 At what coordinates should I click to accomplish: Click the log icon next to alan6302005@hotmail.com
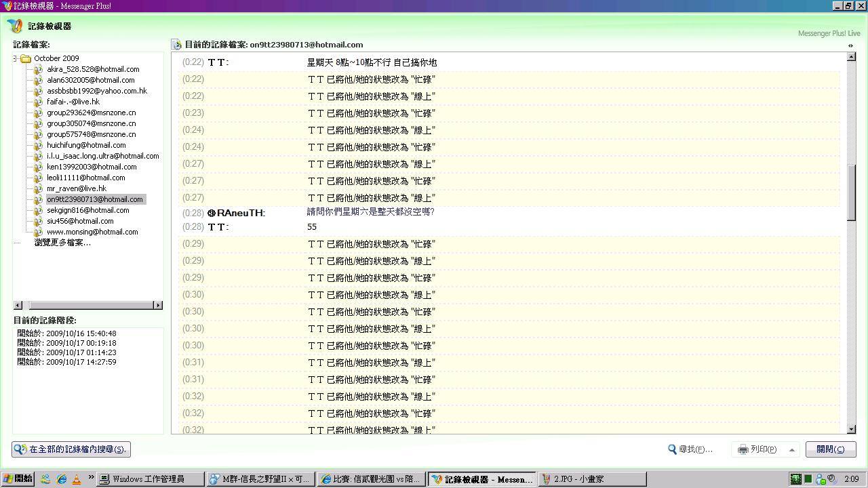(39, 80)
